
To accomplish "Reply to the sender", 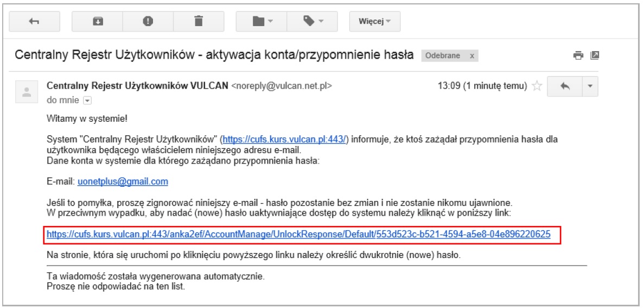I will 565,87.
